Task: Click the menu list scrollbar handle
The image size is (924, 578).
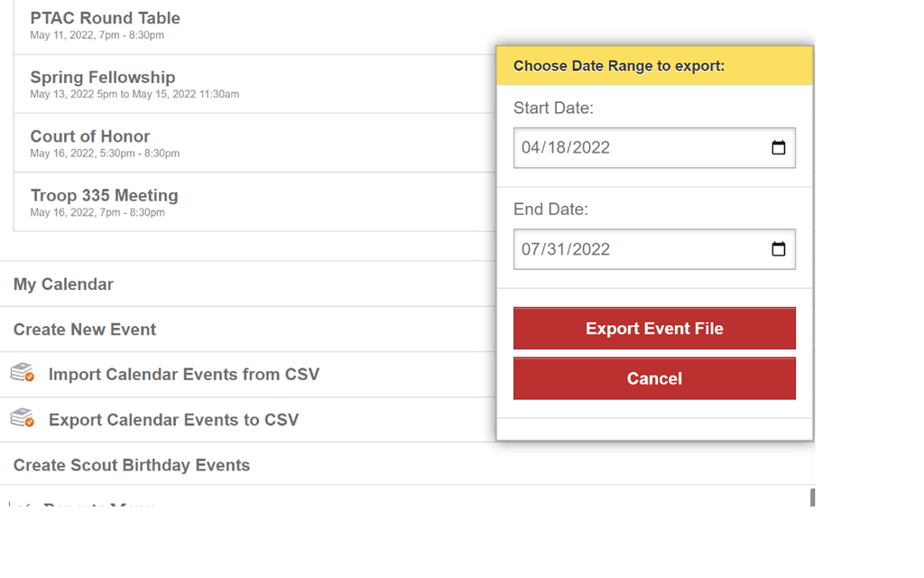Action: [x=812, y=498]
